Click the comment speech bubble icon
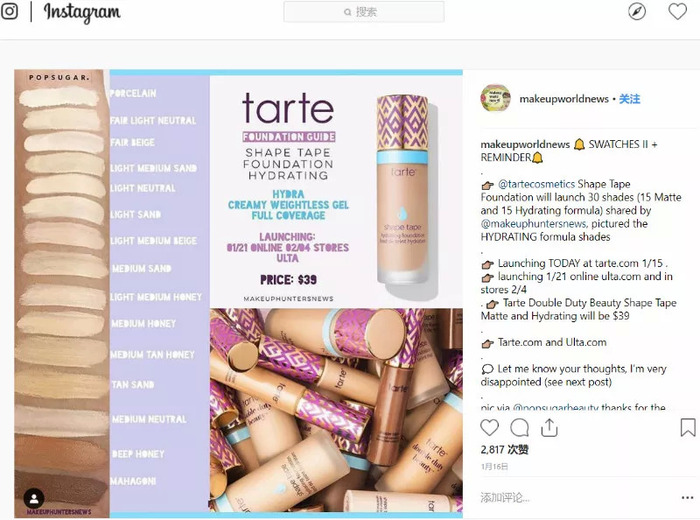The image size is (700, 520). pos(519,428)
